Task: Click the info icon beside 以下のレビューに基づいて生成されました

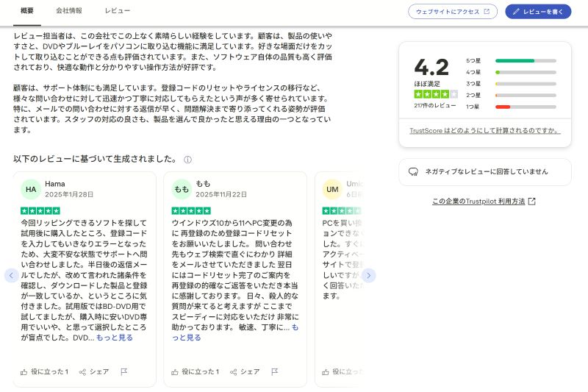Action: (187, 160)
